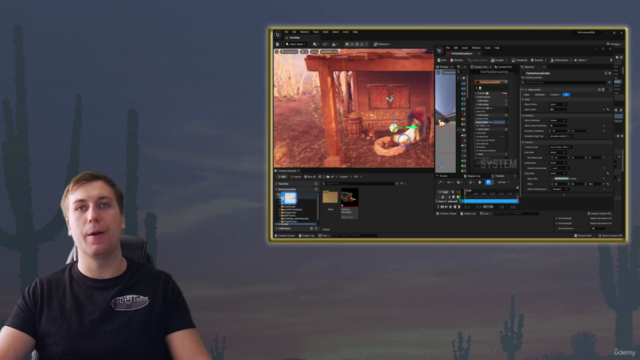640x360 pixels.
Task: Open the viewport Perspective dropdown
Action: [289, 52]
